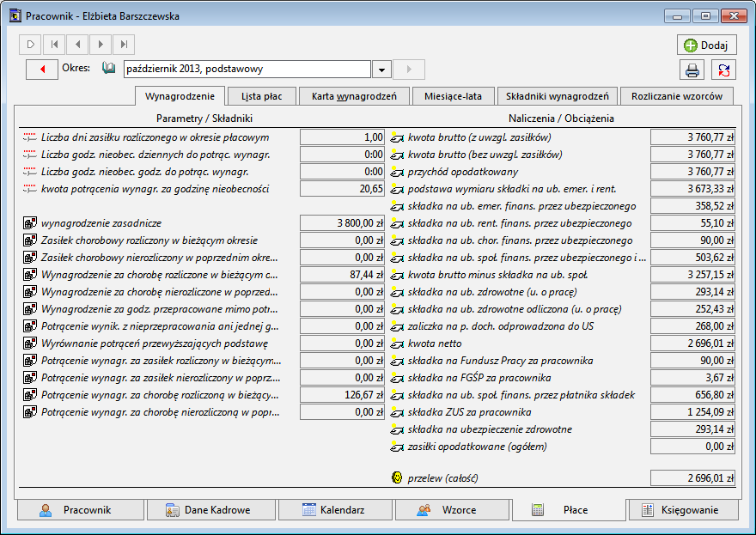Click icon beside Wynagrodzenie za chorobę rozliczone
Image resolution: width=756 pixels, height=535 pixels.
point(30,275)
